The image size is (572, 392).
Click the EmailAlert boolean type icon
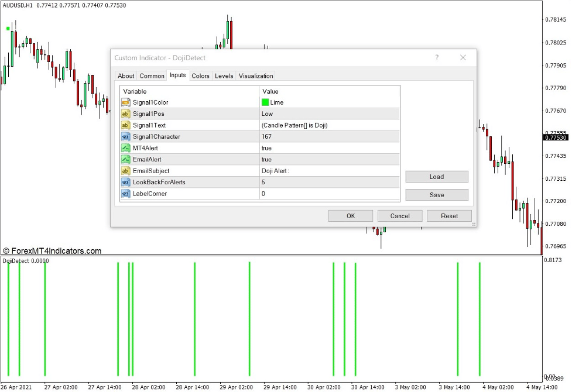coord(125,160)
